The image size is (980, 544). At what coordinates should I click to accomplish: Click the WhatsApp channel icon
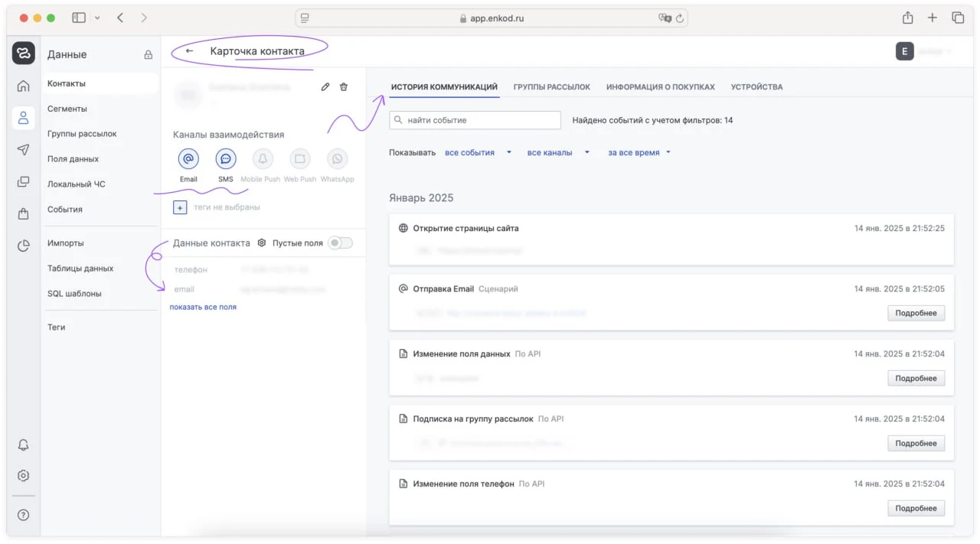(337, 159)
